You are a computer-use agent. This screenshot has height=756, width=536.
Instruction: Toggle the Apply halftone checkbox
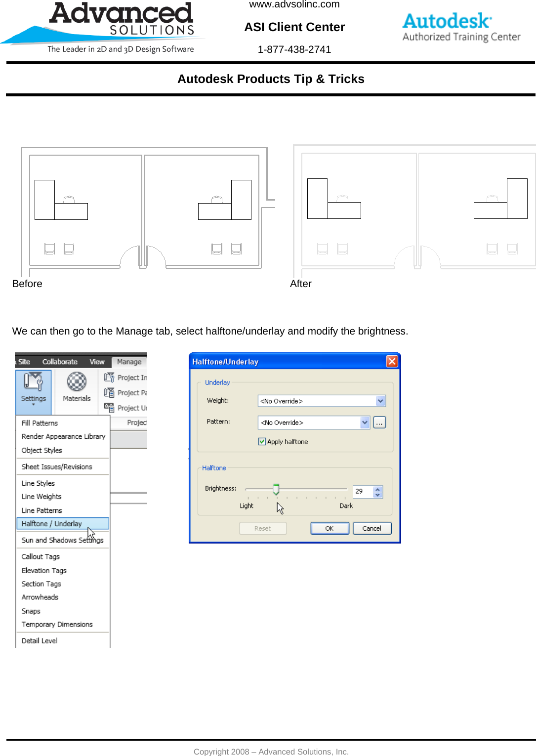coord(262,441)
